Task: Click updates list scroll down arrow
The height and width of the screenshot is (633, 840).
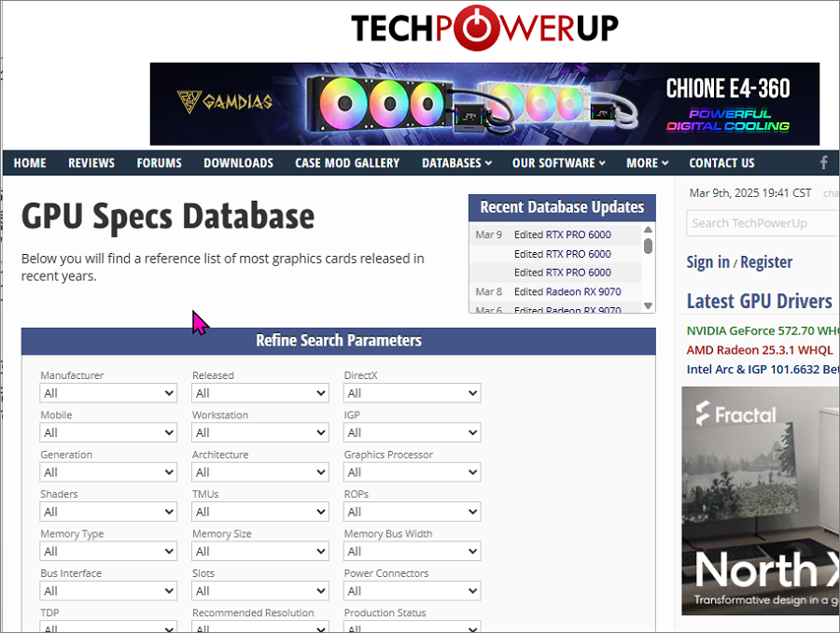Action: tap(649, 305)
